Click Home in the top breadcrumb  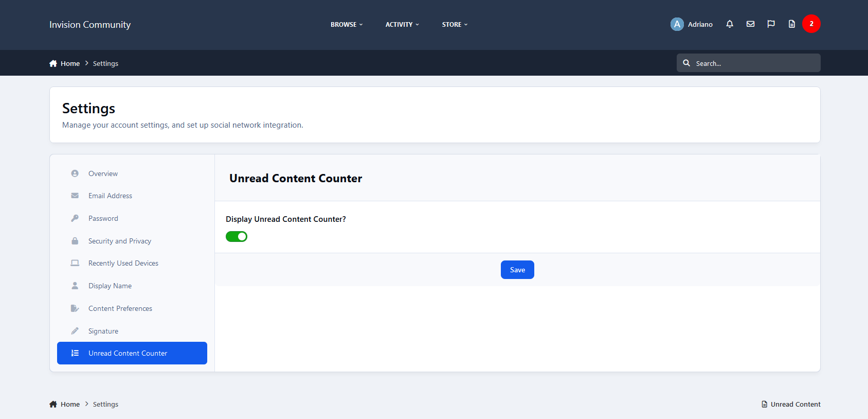click(70, 63)
